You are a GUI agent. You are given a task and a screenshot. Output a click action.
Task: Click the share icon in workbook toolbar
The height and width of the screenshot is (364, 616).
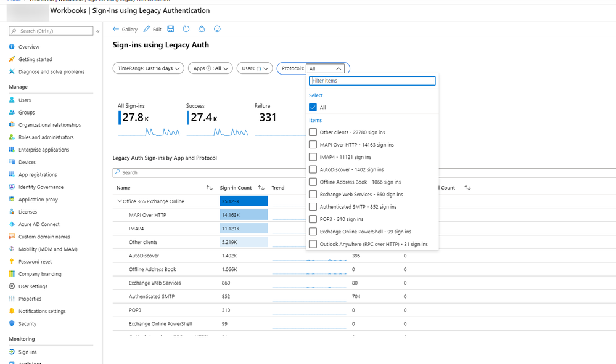point(202,29)
